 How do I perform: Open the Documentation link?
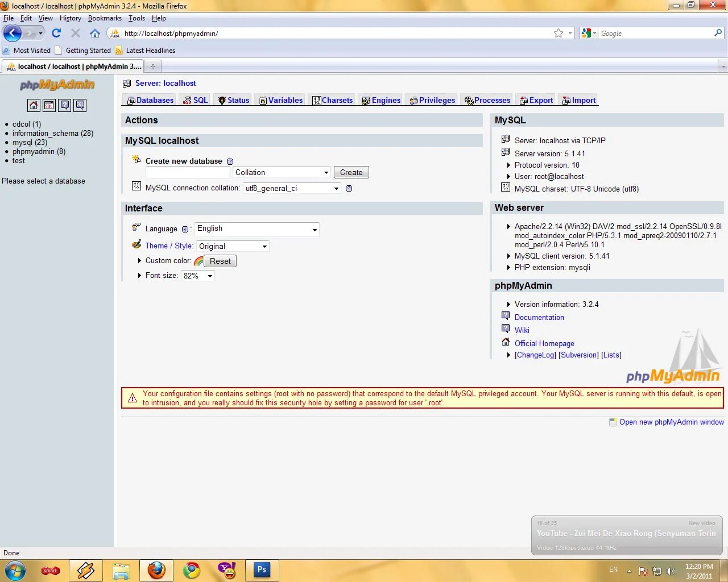coord(539,318)
